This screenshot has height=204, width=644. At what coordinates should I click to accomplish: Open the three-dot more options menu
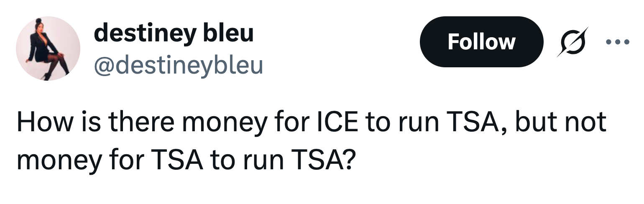tap(616, 42)
